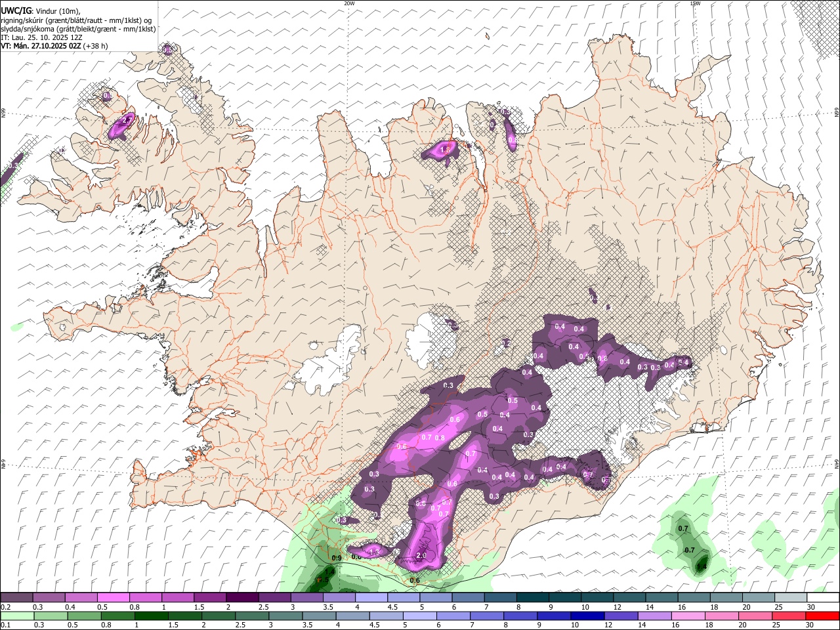Click the '20W' longitude label at top edge
This screenshot has height=630, width=840.
pyautogui.click(x=349, y=3)
